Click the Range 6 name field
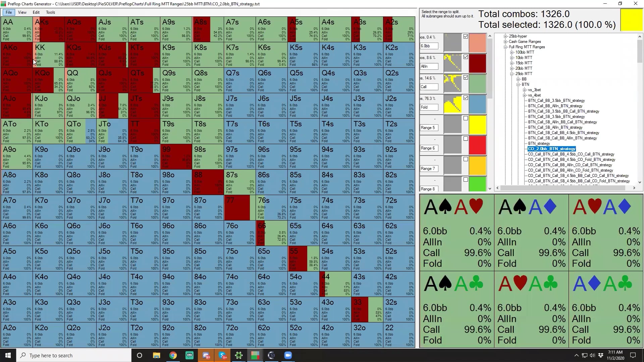Viewport: 644px width, 362px height. 429,148
